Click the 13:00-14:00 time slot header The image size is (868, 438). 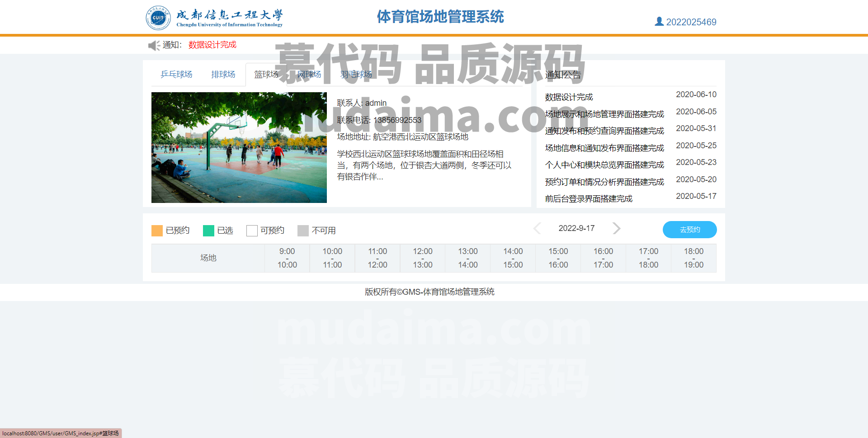tap(468, 258)
